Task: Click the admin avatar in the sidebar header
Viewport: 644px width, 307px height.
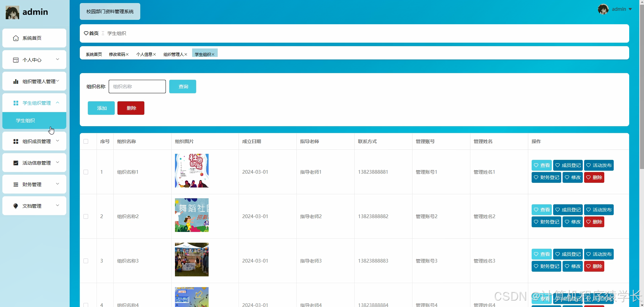Action: point(12,12)
